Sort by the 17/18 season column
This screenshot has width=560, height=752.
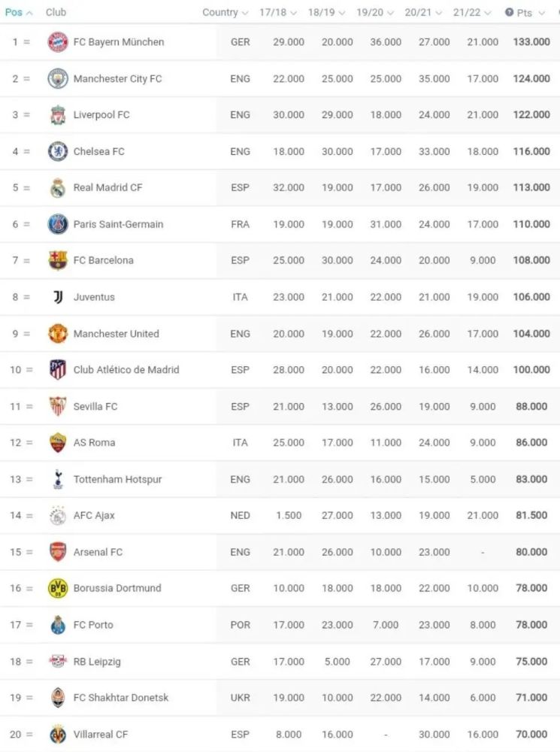coord(277,13)
